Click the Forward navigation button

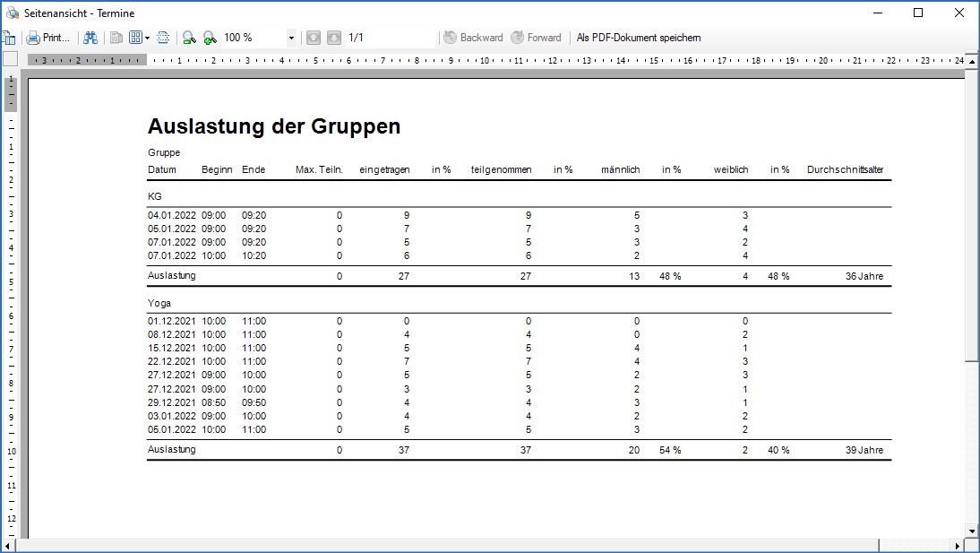click(537, 38)
